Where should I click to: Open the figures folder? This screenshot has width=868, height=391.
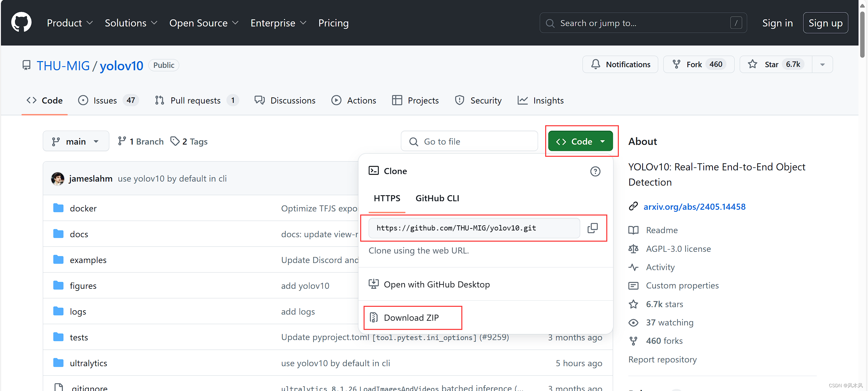[83, 286]
